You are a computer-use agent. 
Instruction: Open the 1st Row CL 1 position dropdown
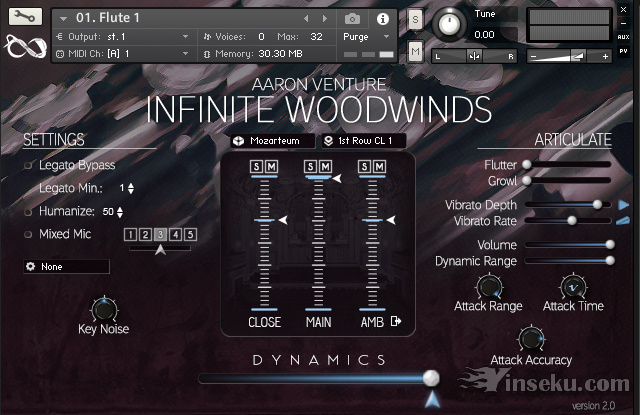(362, 141)
